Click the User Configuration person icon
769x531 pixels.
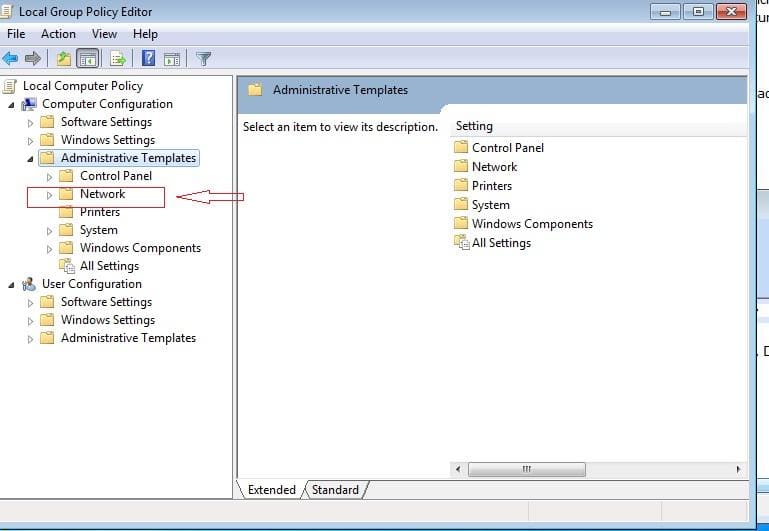coord(29,284)
